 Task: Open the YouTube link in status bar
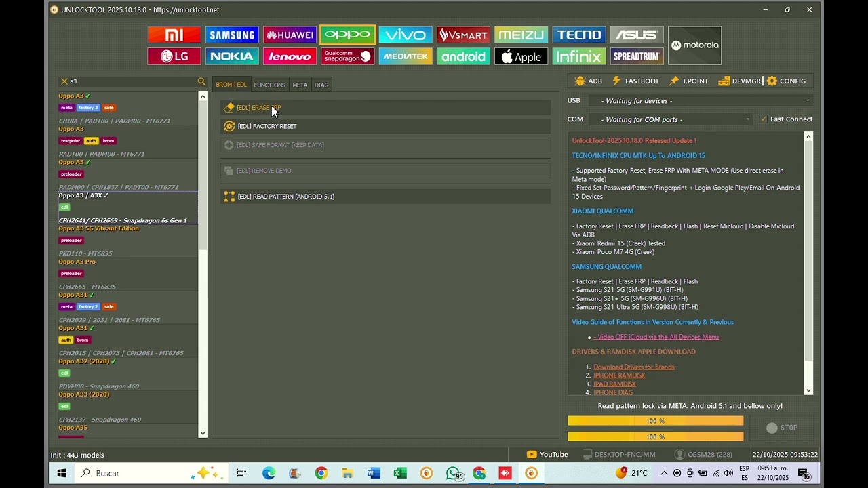tap(547, 455)
